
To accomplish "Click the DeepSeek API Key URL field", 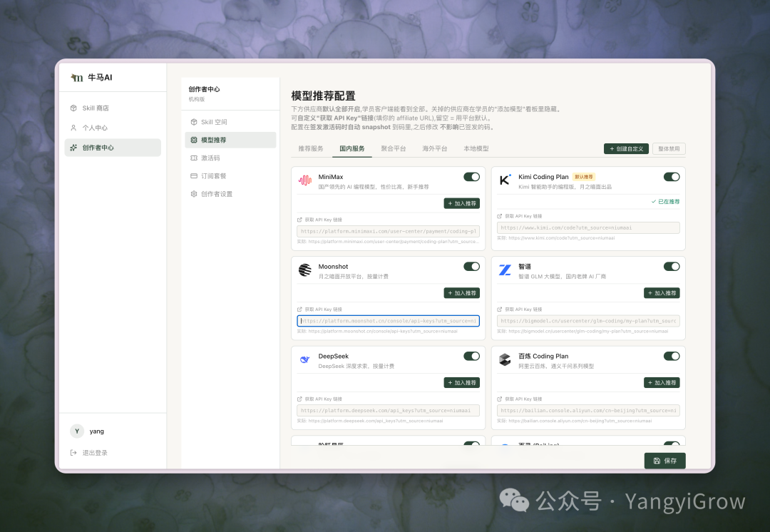I will [388, 411].
